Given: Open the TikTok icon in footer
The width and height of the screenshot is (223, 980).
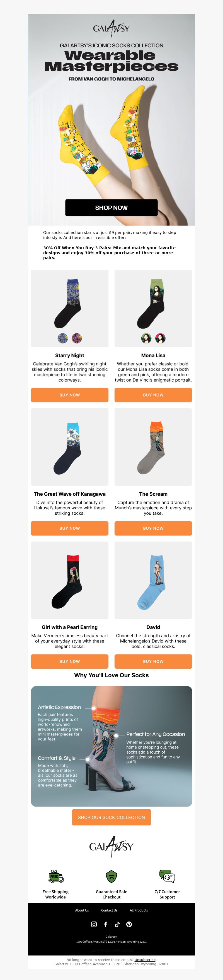Looking at the screenshot, I should pyautogui.click(x=117, y=924).
